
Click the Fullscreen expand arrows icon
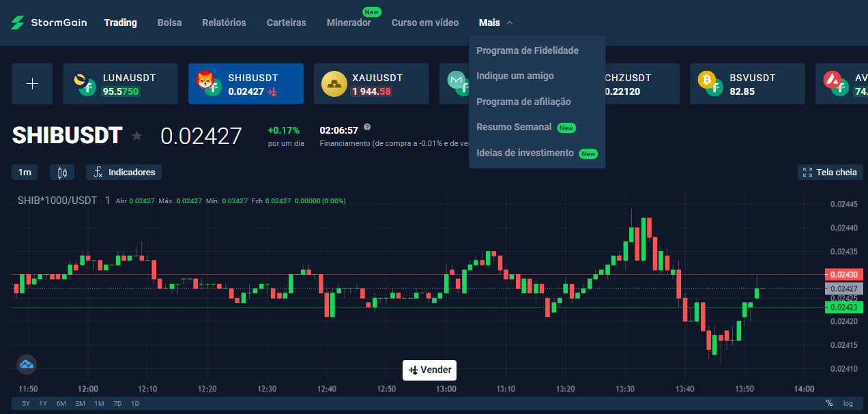[808, 173]
